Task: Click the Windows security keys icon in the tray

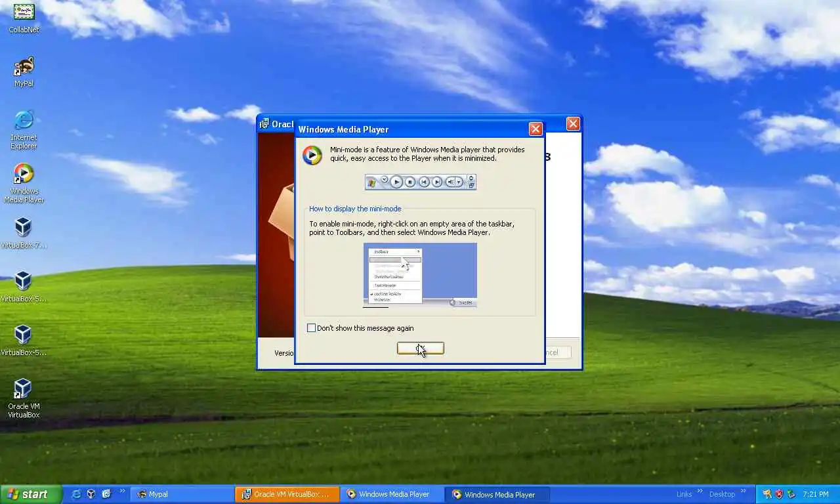Action: (766, 494)
